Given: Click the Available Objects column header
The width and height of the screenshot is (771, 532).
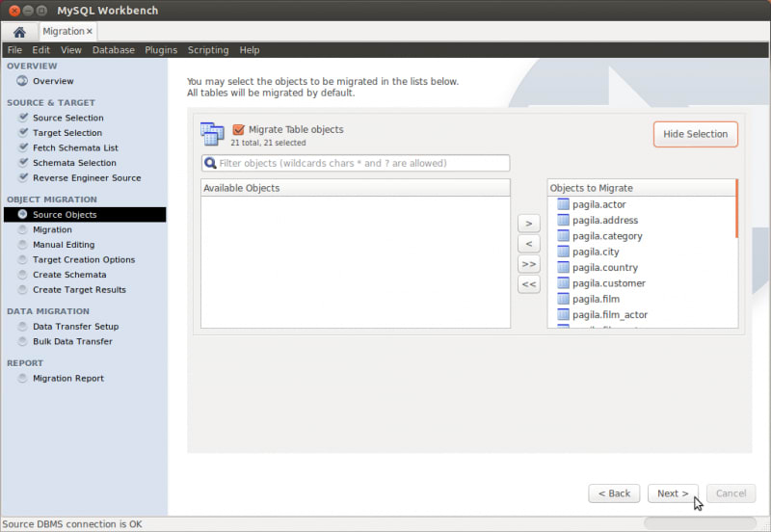Looking at the screenshot, I should [356, 188].
